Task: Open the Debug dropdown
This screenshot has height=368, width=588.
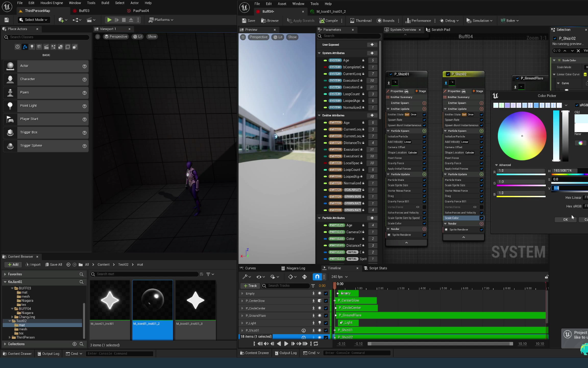Action: [x=449, y=21]
